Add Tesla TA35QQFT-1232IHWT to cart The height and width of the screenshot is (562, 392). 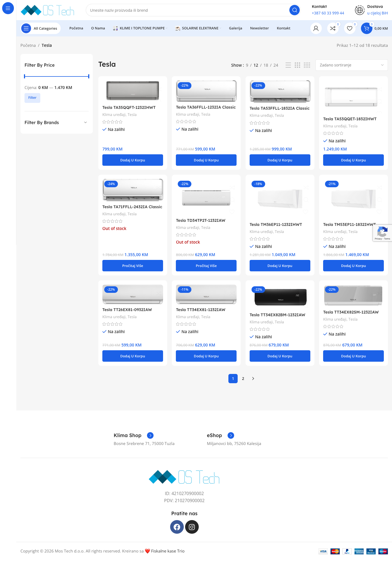[x=133, y=160]
